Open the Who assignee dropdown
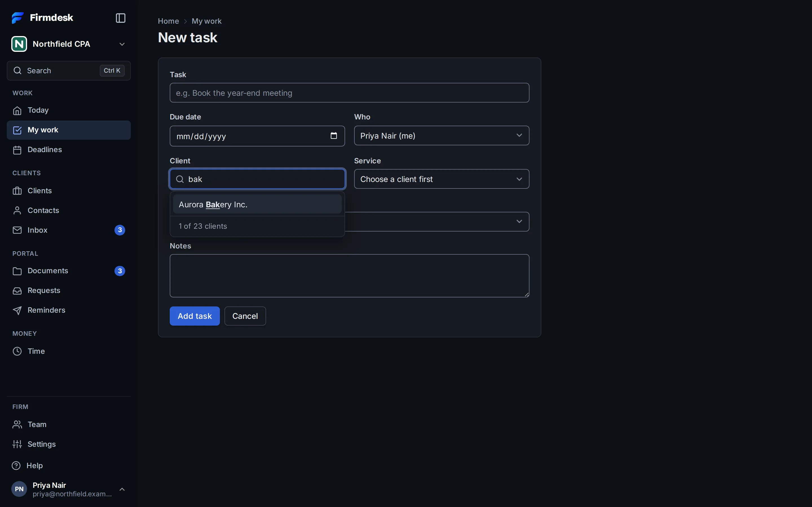This screenshot has width=812, height=507. pyautogui.click(x=442, y=135)
